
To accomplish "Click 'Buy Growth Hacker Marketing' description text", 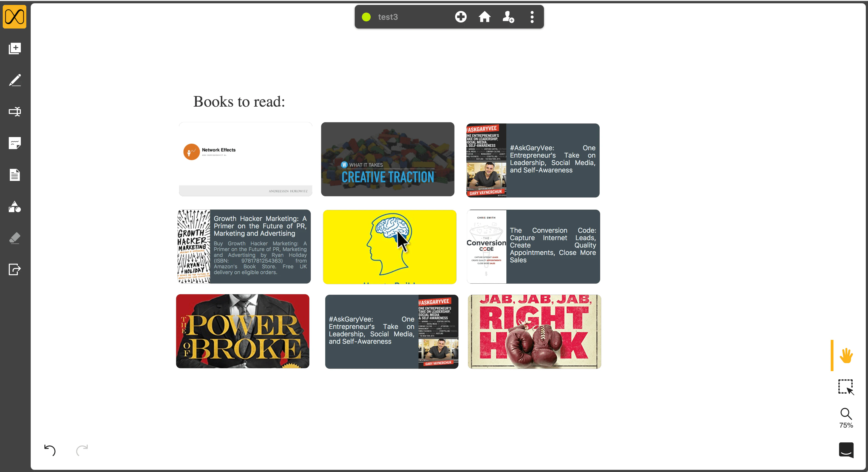I will pyautogui.click(x=260, y=258).
